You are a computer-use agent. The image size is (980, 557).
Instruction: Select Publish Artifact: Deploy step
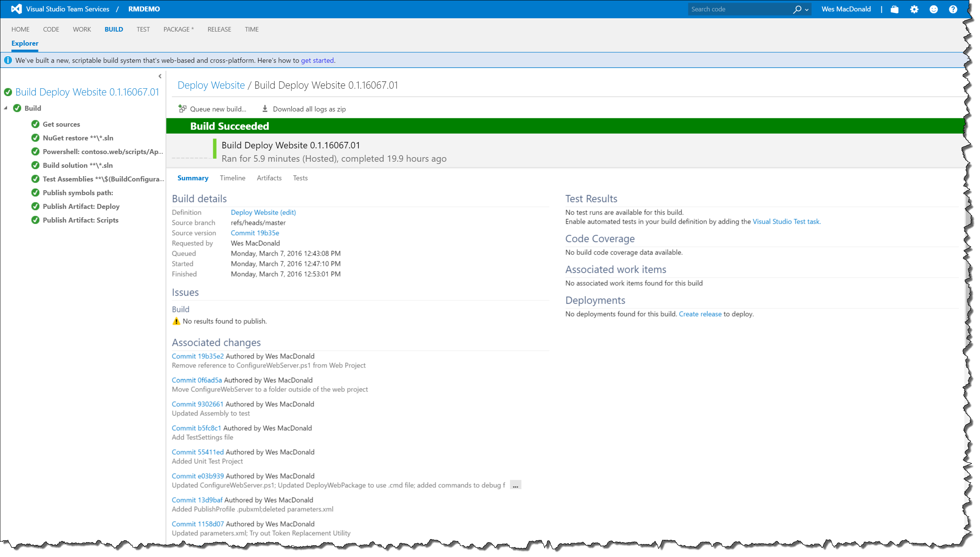[81, 206]
